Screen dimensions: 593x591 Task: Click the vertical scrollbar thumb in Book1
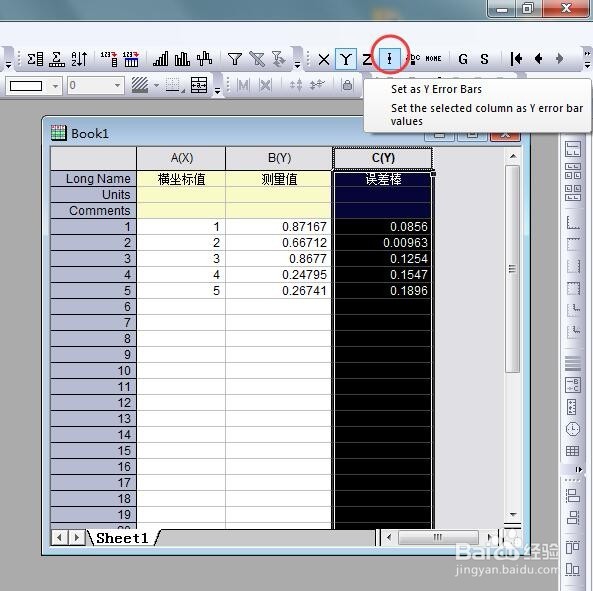tap(512, 268)
